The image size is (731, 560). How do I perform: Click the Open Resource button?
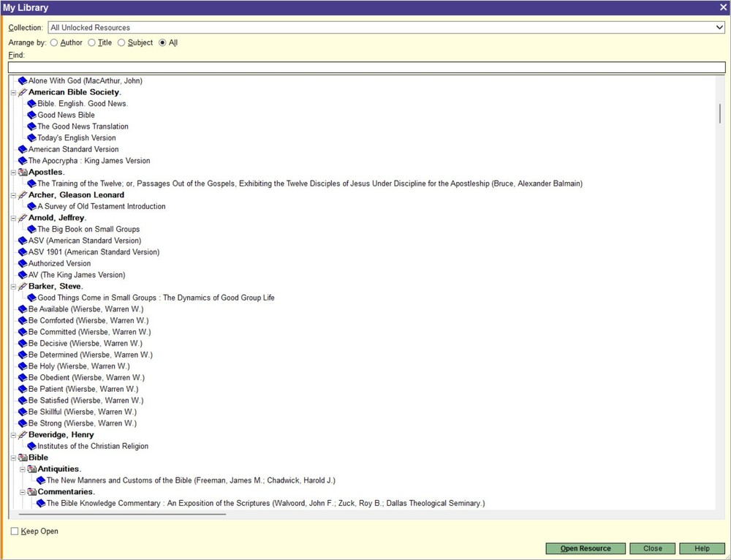(585, 548)
